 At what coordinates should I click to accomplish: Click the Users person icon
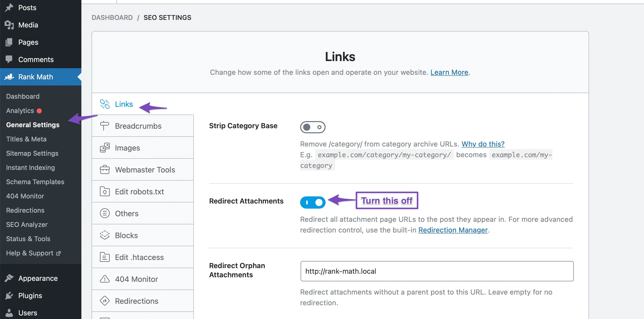(9, 313)
